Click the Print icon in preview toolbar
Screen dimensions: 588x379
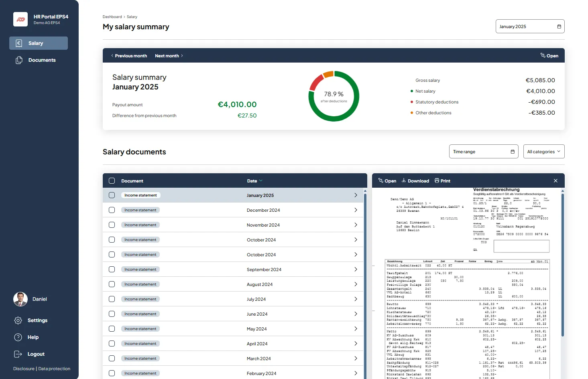pos(437,181)
